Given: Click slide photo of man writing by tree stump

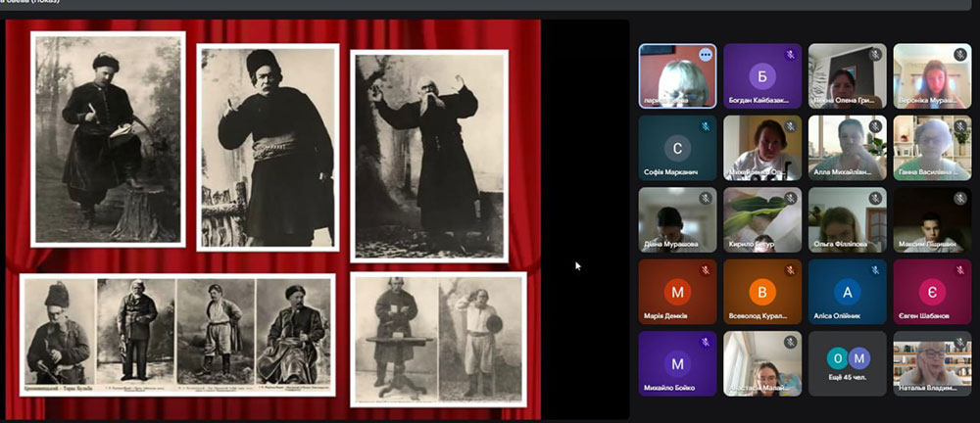Looking at the screenshot, I should (x=108, y=139).
